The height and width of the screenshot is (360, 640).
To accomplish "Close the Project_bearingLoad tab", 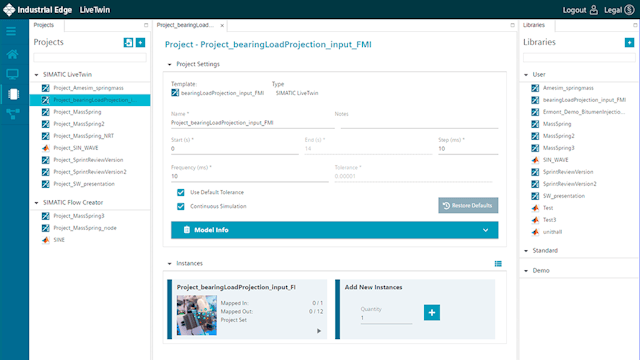I will pyautogui.click(x=222, y=25).
